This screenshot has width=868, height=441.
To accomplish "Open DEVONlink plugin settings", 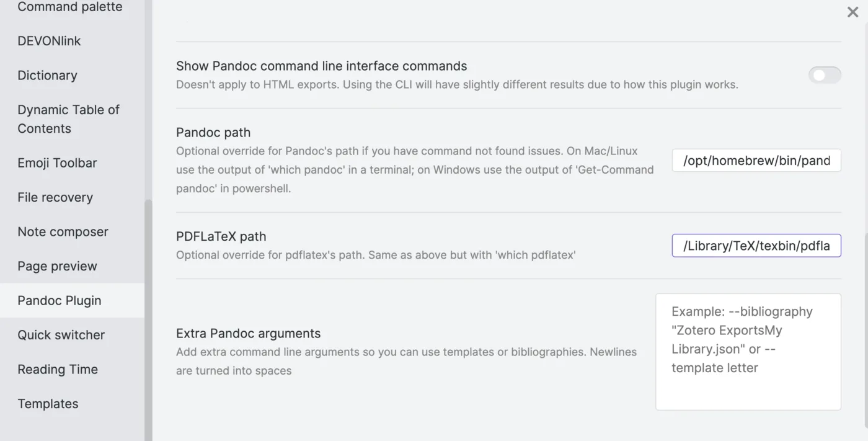I will tap(49, 40).
